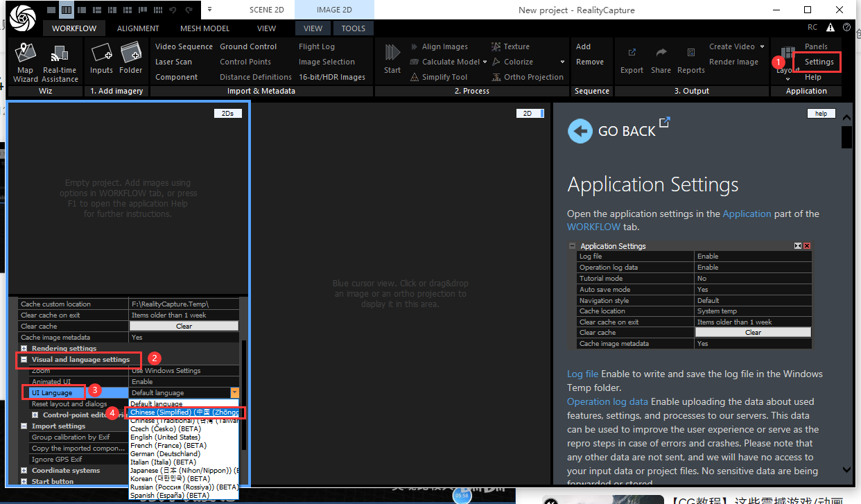This screenshot has height=504, width=861.
Task: Open the MESH MODEL ribbon tab
Action: pos(205,28)
